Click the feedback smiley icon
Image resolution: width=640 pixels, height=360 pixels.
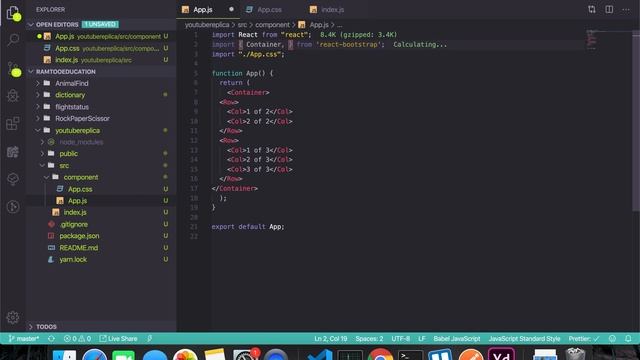tap(612, 338)
